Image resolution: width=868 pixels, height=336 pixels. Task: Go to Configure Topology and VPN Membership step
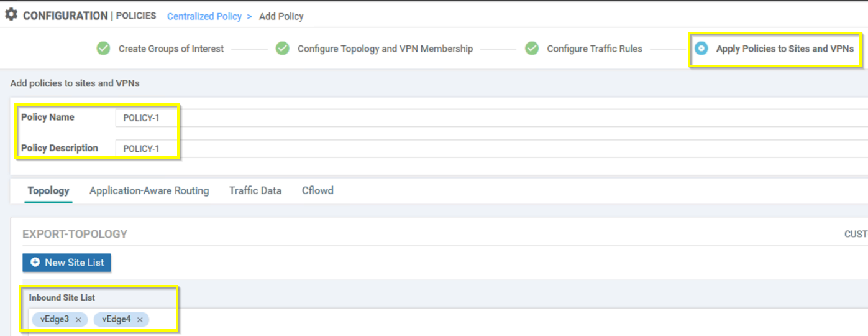(385, 49)
